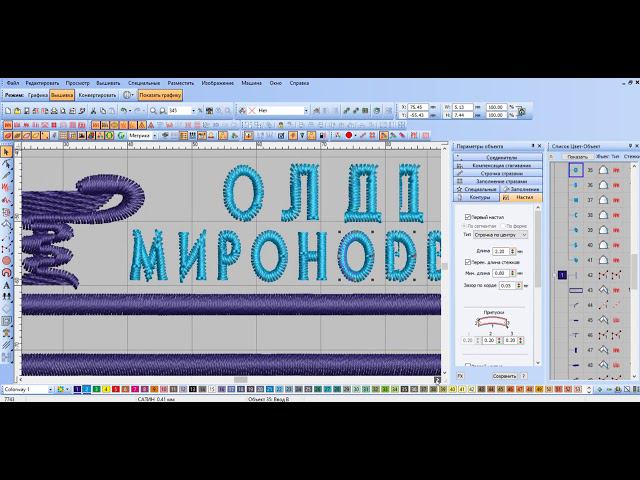Viewport: 640px width, 480px height.
Task: Pick color swatch number 1 in palette
Action: point(77,389)
